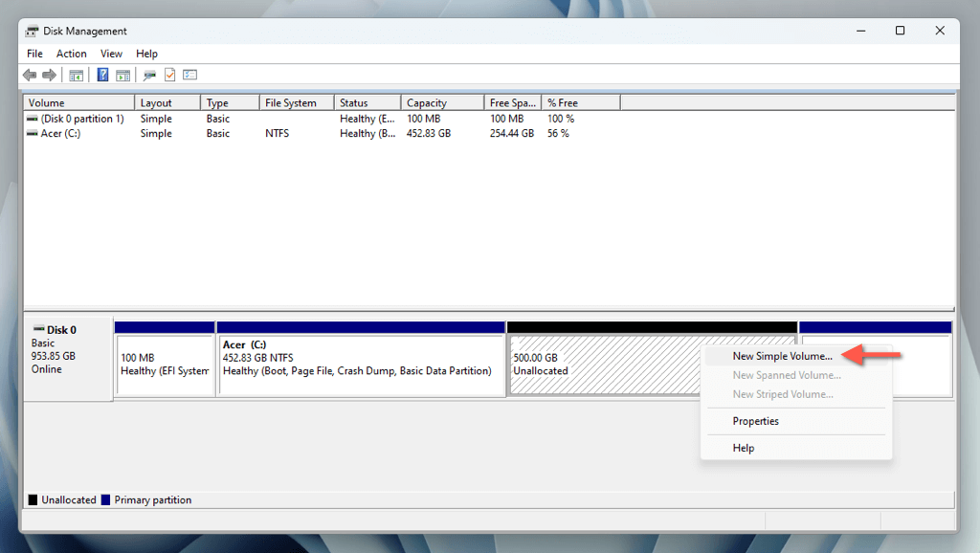Viewport: 980px width, 553px height.
Task: Click the Show/Hide Action Pane toolbar icon
Action: coord(123,75)
